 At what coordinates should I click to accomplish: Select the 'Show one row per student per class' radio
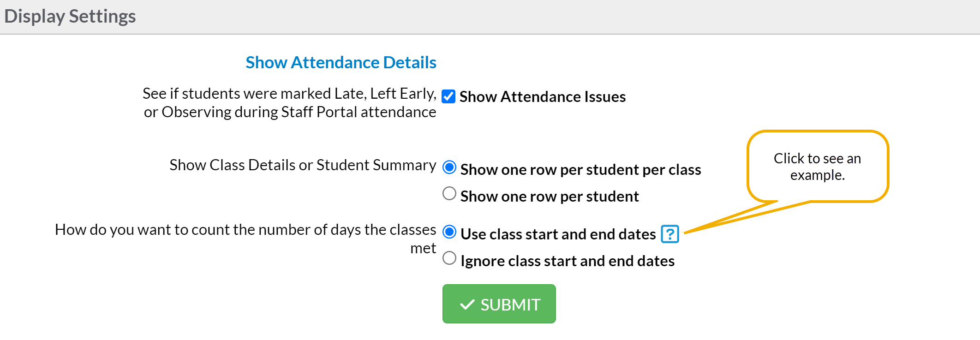(x=449, y=167)
